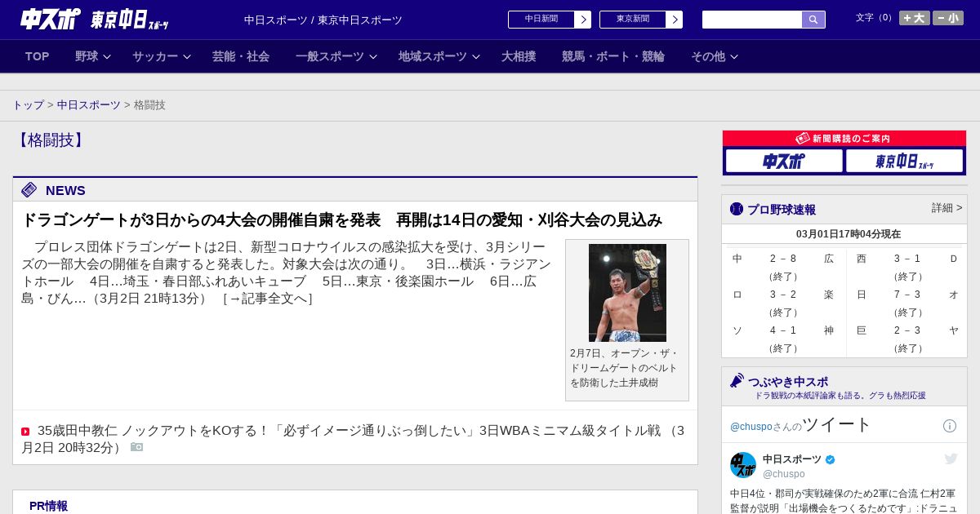The height and width of the screenshot is (514, 980).
Task: Click the 中日スポーツ breadcrumb link
Action: 89,105
